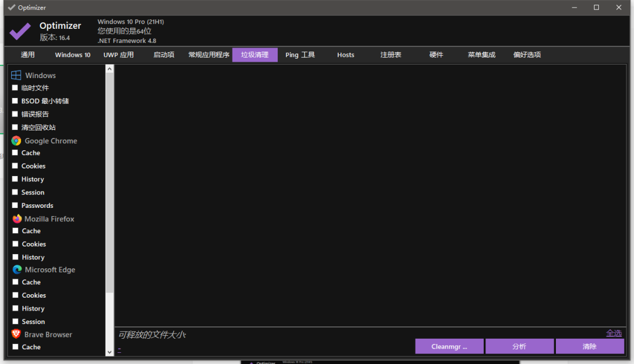Select the 启动项 tab
Screen dimensions: 634x364
(164, 55)
